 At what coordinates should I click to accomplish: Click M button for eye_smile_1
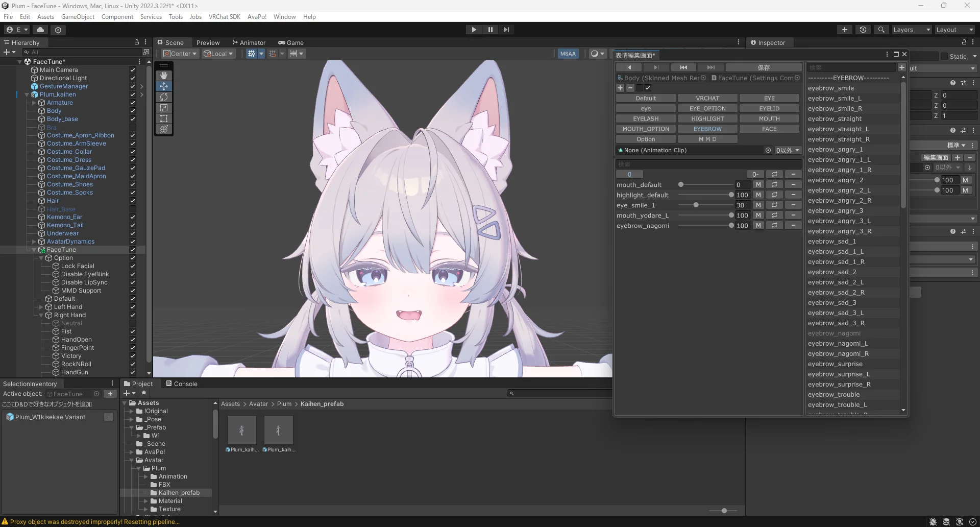pos(758,205)
